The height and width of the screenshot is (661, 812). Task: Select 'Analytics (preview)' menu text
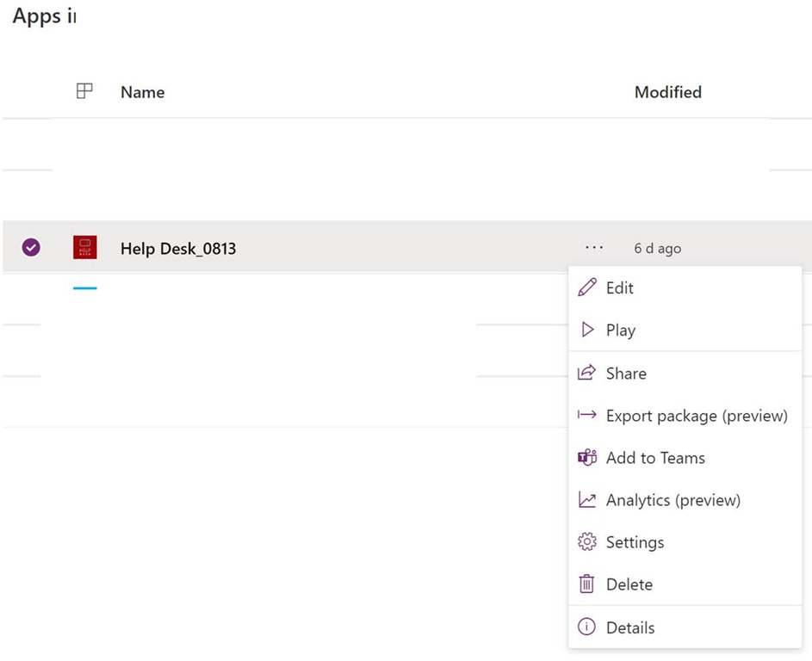[x=673, y=500]
